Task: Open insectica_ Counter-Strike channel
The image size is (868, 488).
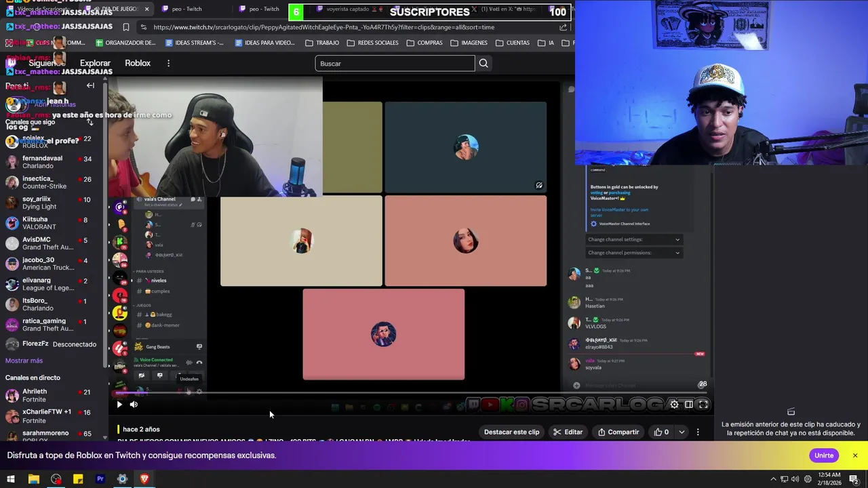Action: [x=51, y=182]
